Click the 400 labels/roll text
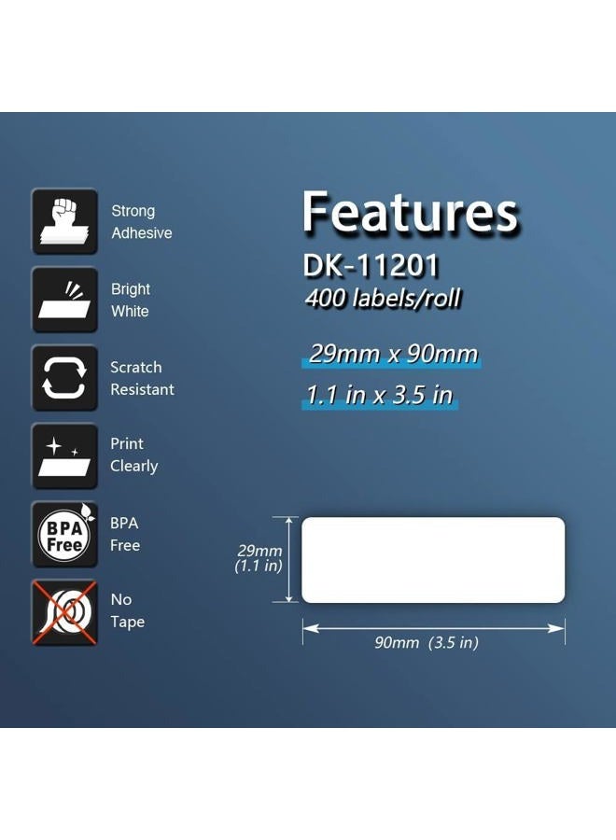 tap(383, 298)
